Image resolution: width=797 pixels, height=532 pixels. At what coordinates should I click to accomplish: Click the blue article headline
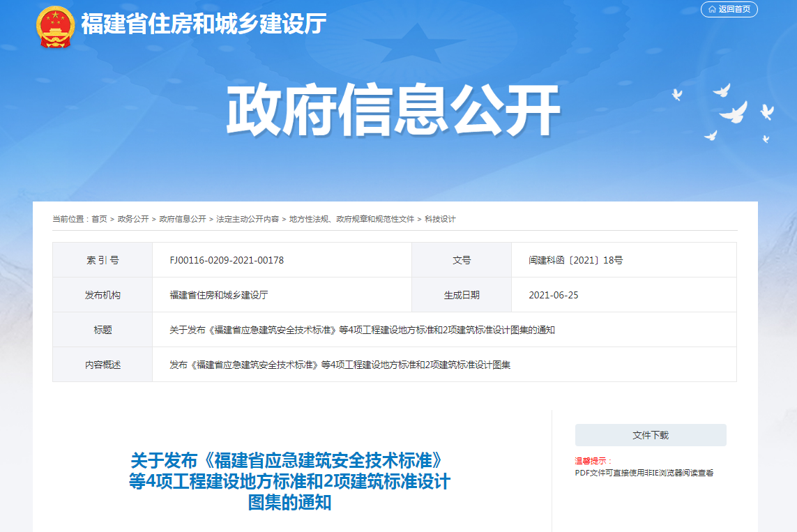pyautogui.click(x=289, y=481)
